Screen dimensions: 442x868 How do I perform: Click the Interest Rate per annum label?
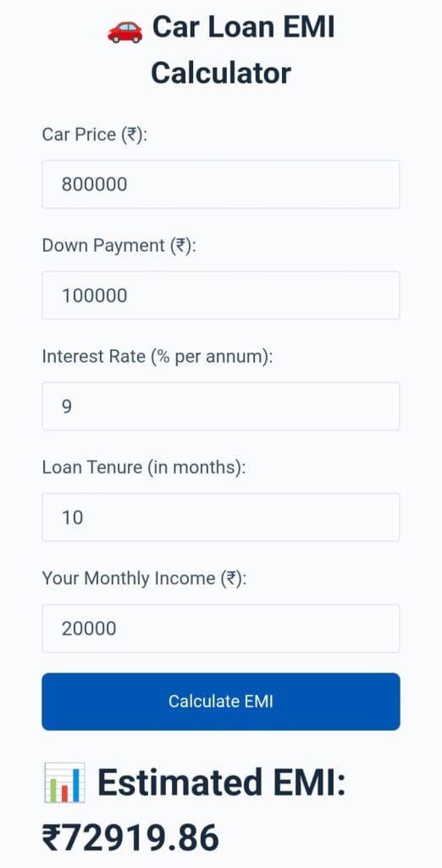[x=157, y=357]
